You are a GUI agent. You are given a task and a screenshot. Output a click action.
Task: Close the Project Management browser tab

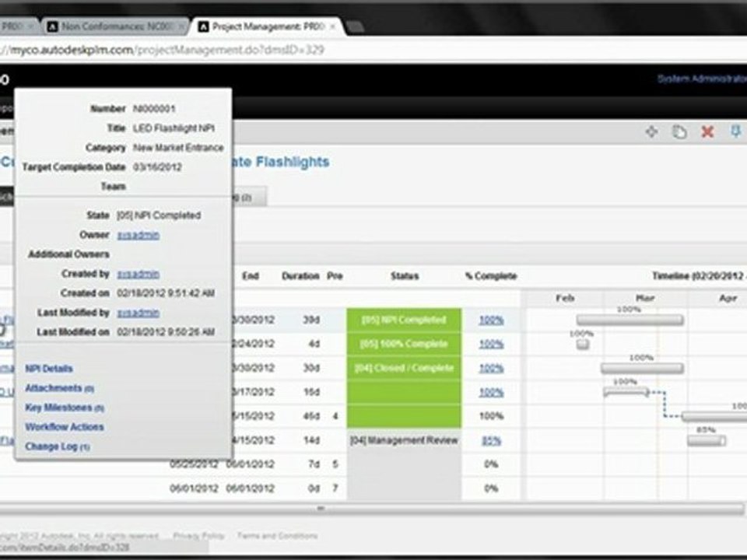[x=332, y=26]
